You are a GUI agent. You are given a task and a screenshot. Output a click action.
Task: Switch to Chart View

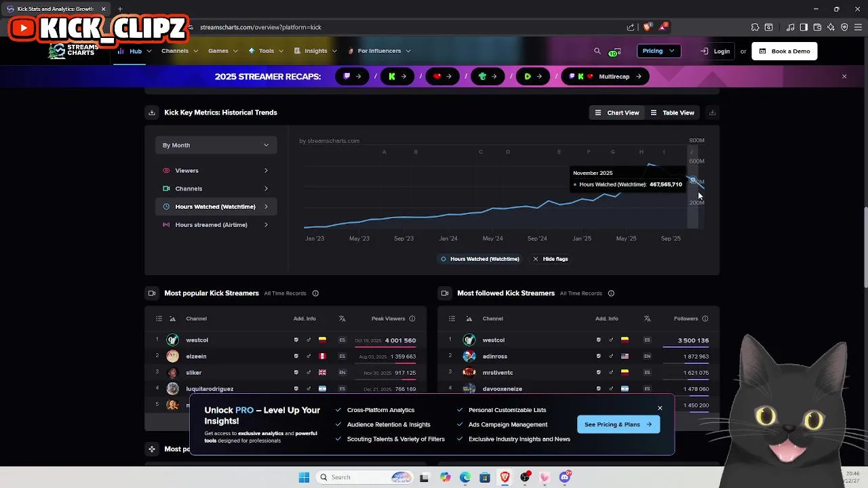click(x=616, y=113)
